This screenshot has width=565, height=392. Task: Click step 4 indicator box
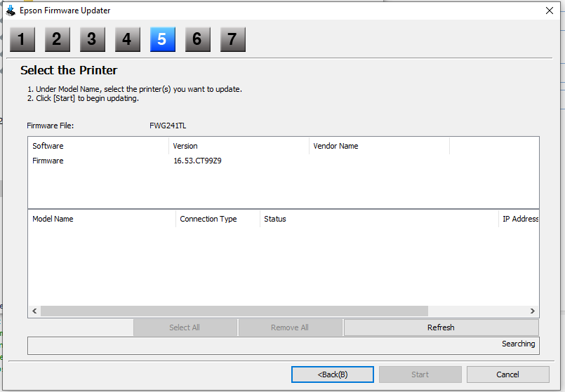(x=128, y=39)
